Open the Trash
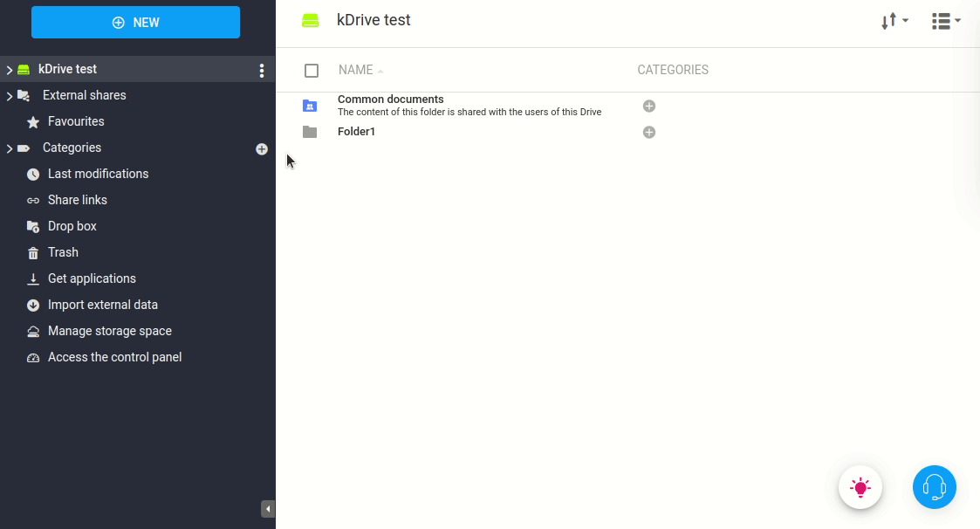Viewport: 980px width, 529px height. click(x=63, y=252)
